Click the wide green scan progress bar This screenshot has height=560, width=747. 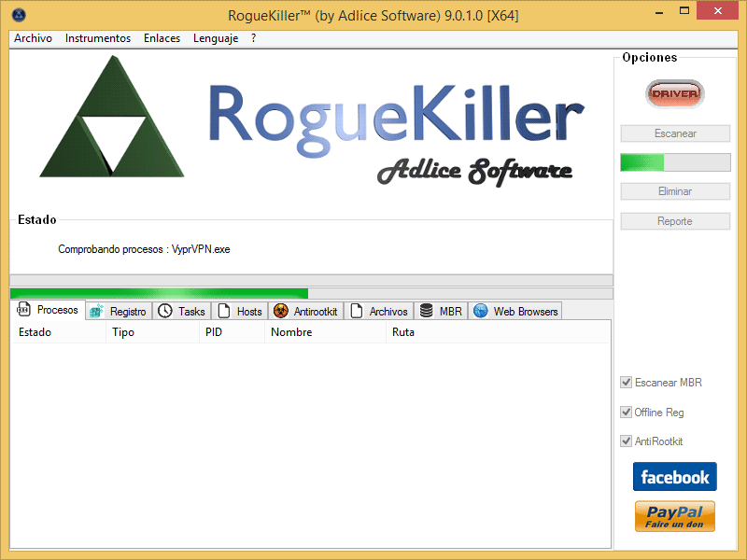point(311,293)
